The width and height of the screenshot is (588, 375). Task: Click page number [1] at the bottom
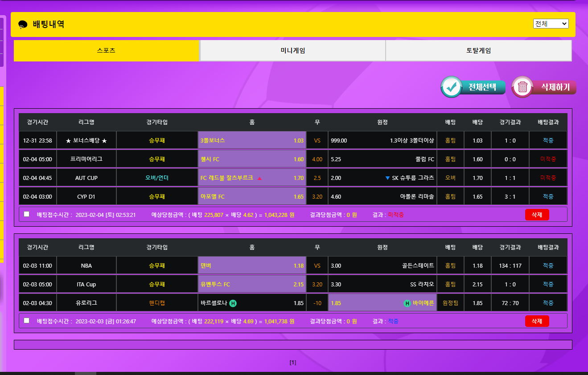tap(293, 363)
